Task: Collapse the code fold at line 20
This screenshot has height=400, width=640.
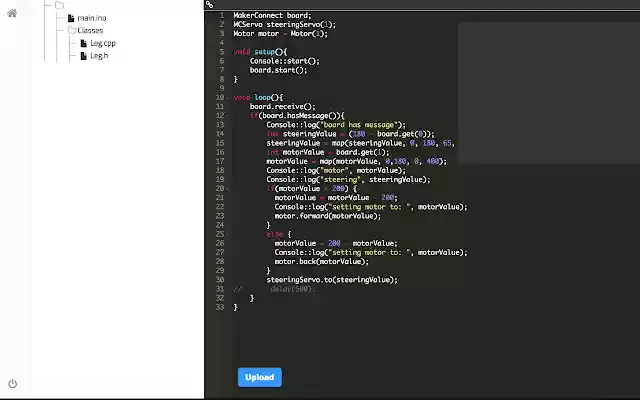Action: pos(227,189)
